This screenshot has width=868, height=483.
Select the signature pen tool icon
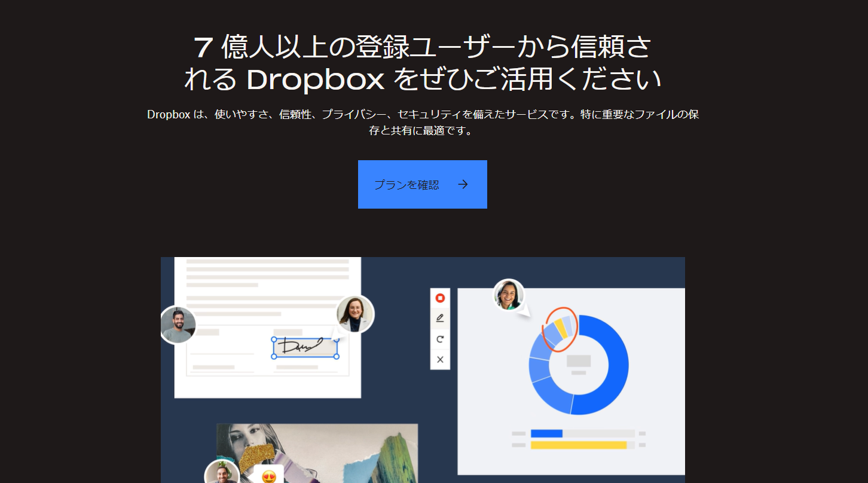[440, 317]
